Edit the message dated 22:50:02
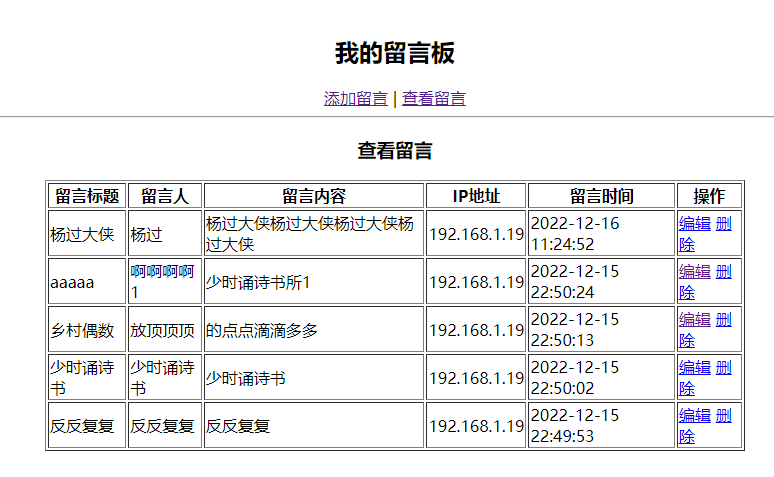The image size is (774, 477). (x=694, y=367)
